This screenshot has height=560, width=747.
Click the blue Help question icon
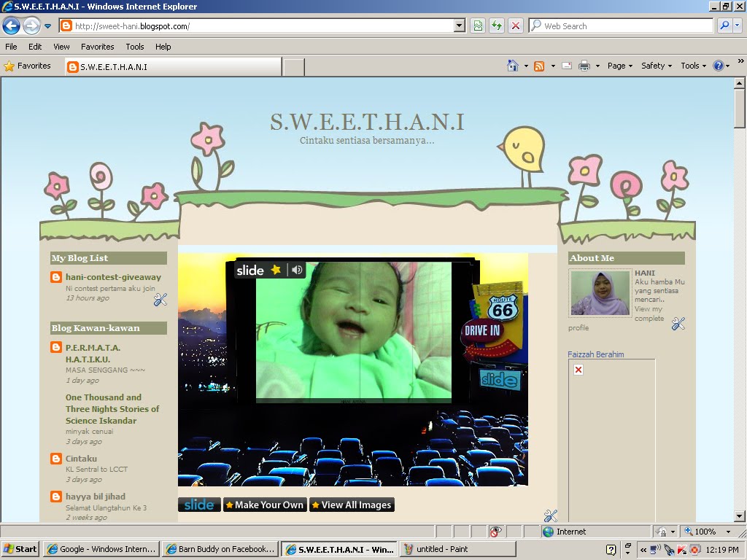click(719, 66)
